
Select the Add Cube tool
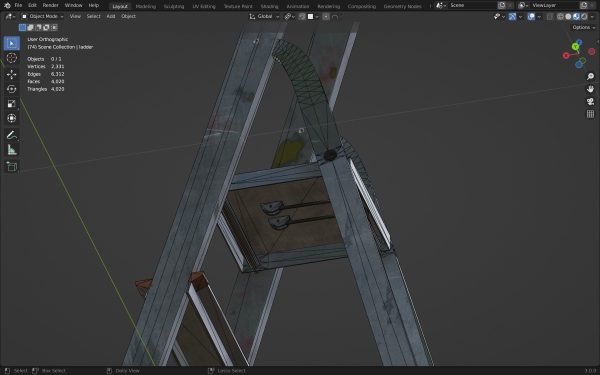11,166
